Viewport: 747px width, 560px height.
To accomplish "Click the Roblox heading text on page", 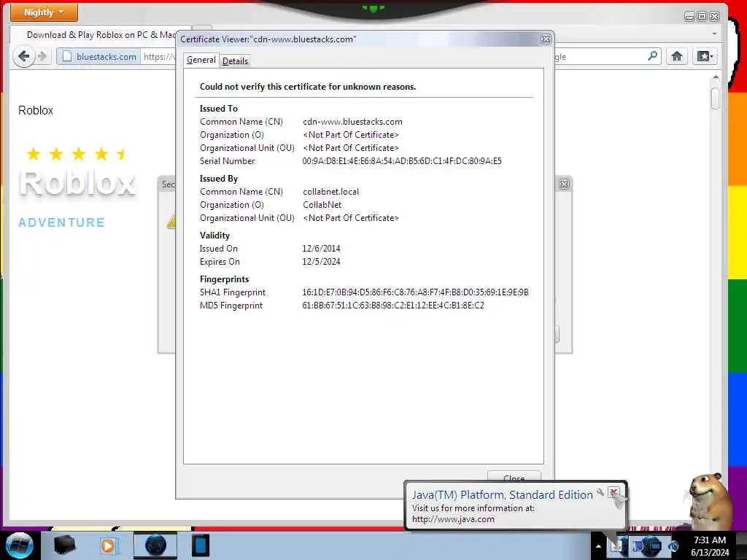I will [36, 111].
